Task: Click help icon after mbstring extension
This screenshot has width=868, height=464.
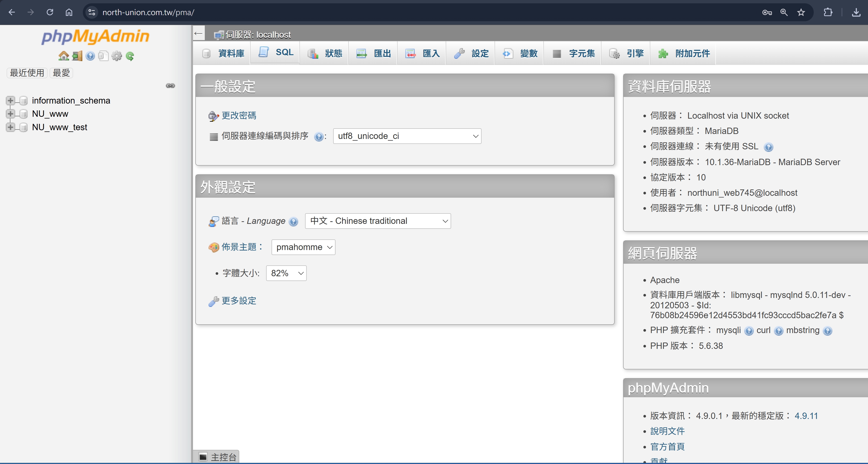Action: click(x=828, y=331)
